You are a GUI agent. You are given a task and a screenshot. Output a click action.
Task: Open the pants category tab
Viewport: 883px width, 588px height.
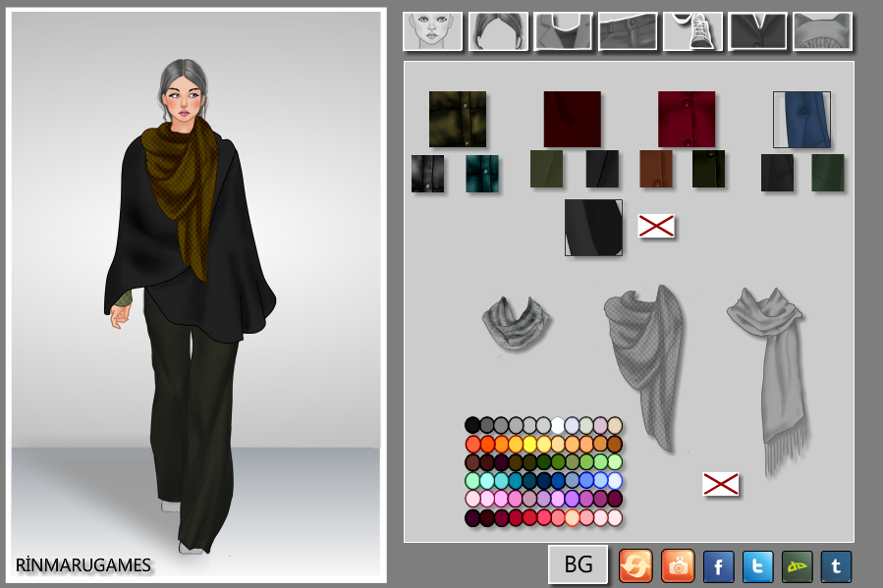point(628,31)
